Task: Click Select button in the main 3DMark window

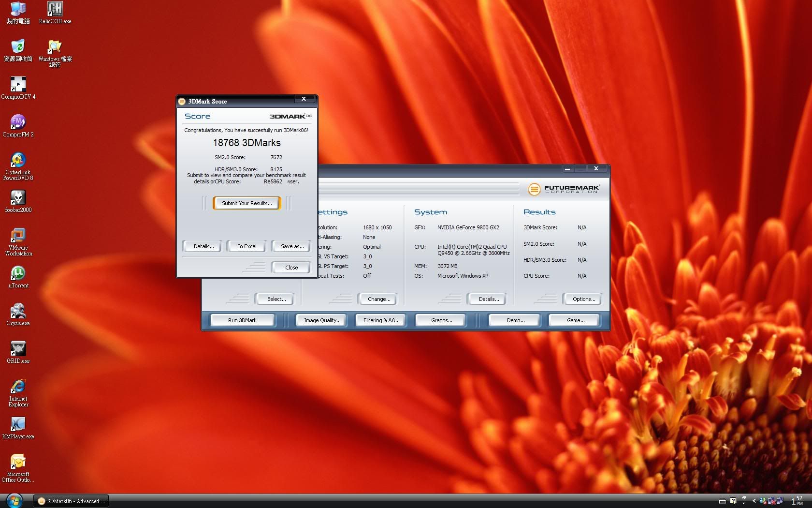Action: pyautogui.click(x=276, y=299)
